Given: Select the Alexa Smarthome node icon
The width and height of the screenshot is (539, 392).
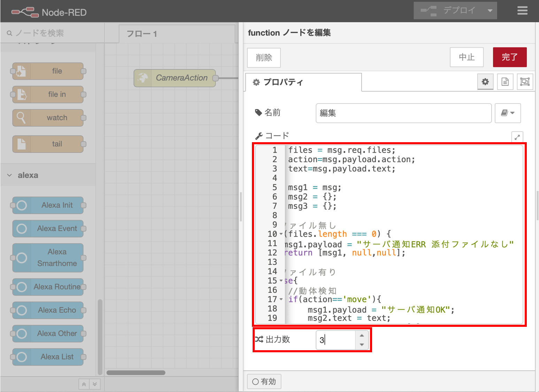Looking at the screenshot, I should (22, 258).
